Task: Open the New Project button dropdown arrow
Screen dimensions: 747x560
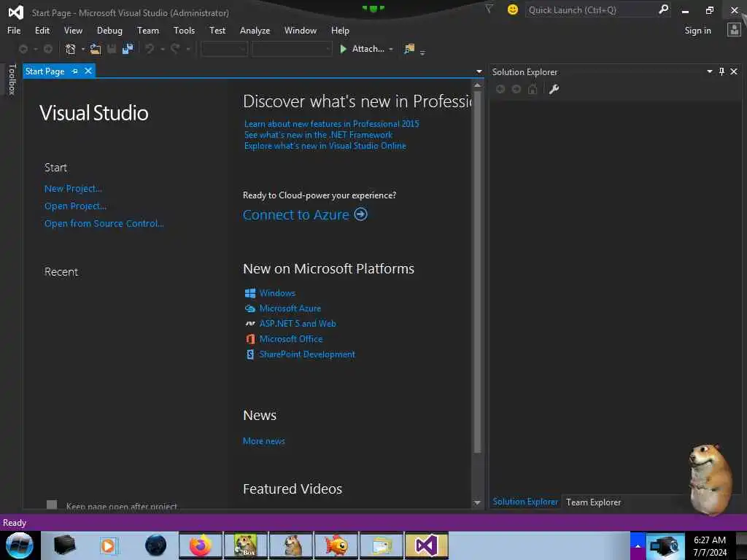Action: tap(83, 49)
